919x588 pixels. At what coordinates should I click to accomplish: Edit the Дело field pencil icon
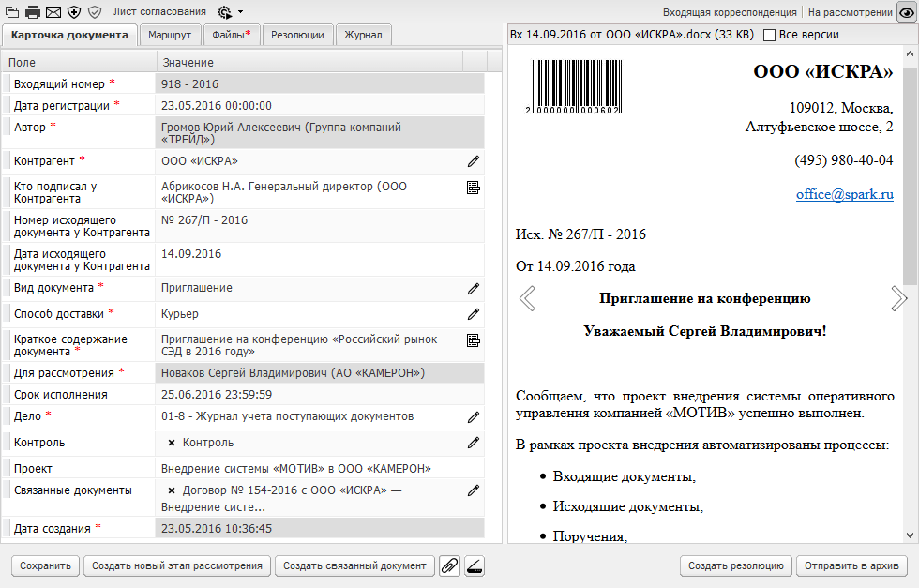click(474, 416)
